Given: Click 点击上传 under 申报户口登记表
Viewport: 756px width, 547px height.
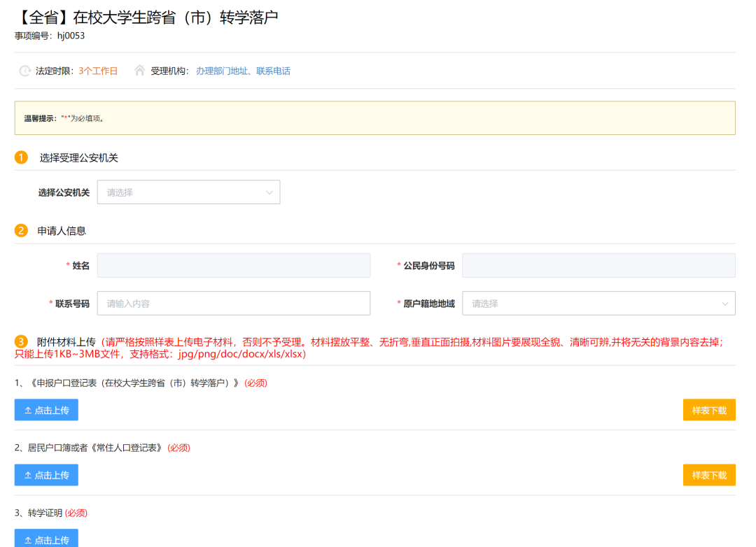Looking at the screenshot, I should pos(46,410).
